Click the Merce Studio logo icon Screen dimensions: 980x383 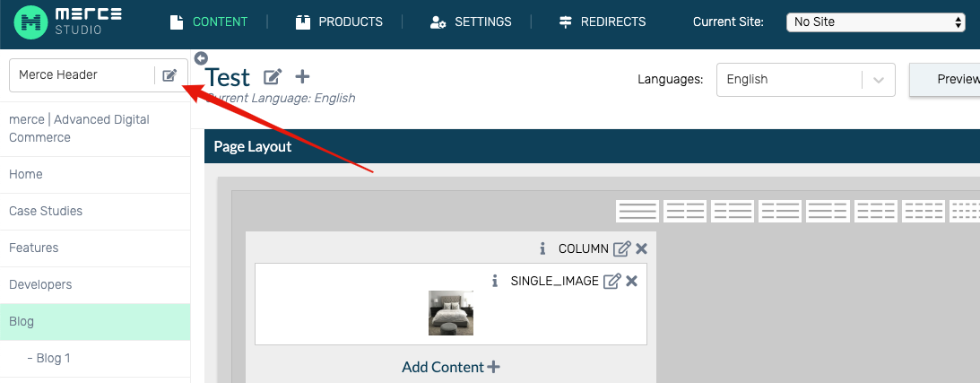(x=30, y=22)
